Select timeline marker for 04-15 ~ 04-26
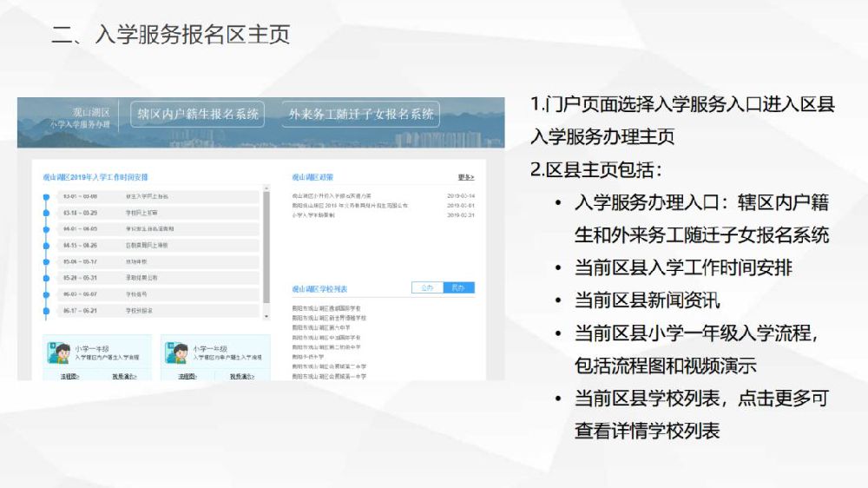This screenshot has width=868, height=488. point(47,246)
